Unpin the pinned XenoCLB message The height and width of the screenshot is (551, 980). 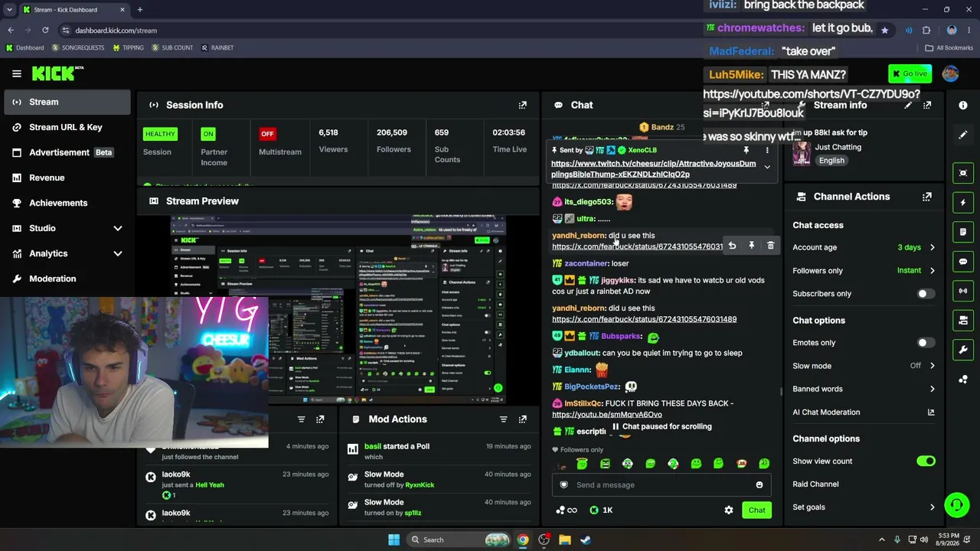pyautogui.click(x=746, y=151)
